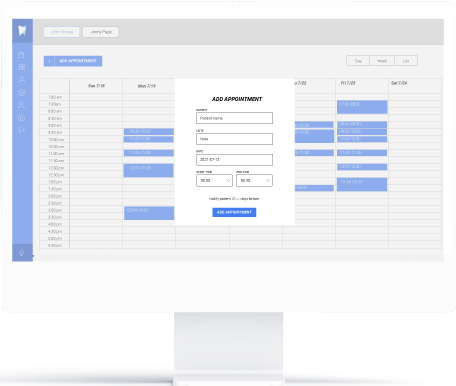This screenshot has height=386, width=456.
Task: Select the List calendar view
Action: click(x=406, y=61)
